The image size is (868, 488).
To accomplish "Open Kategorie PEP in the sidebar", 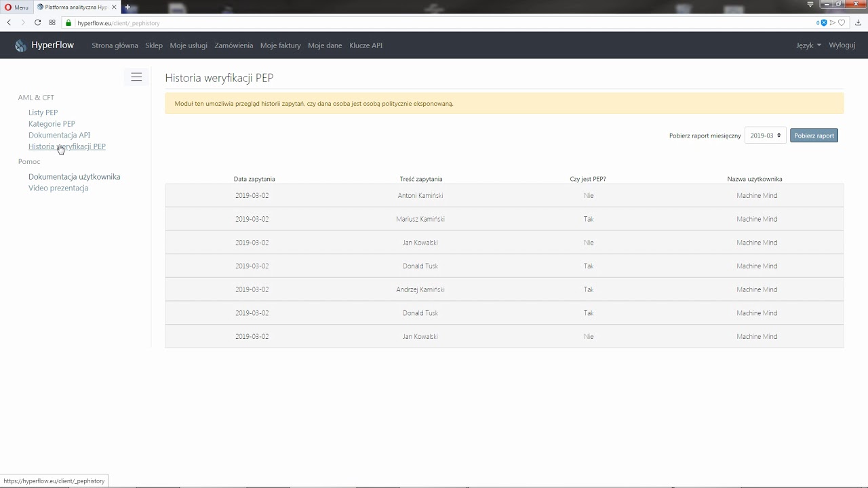I will coord(52,124).
